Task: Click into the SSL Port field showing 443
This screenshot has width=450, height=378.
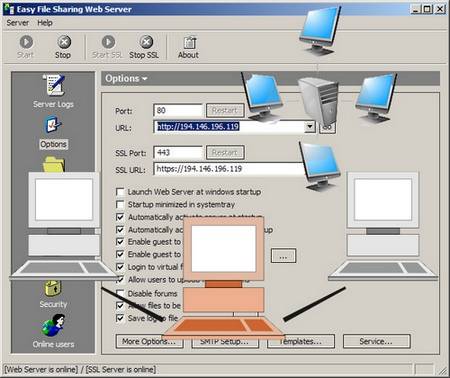Action: pos(178,153)
